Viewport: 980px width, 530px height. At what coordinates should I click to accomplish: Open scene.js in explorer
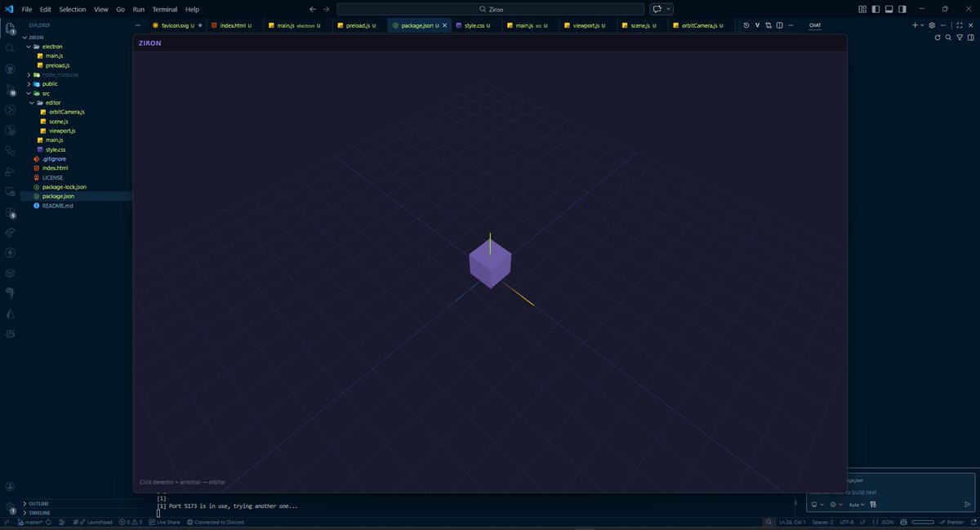point(58,121)
